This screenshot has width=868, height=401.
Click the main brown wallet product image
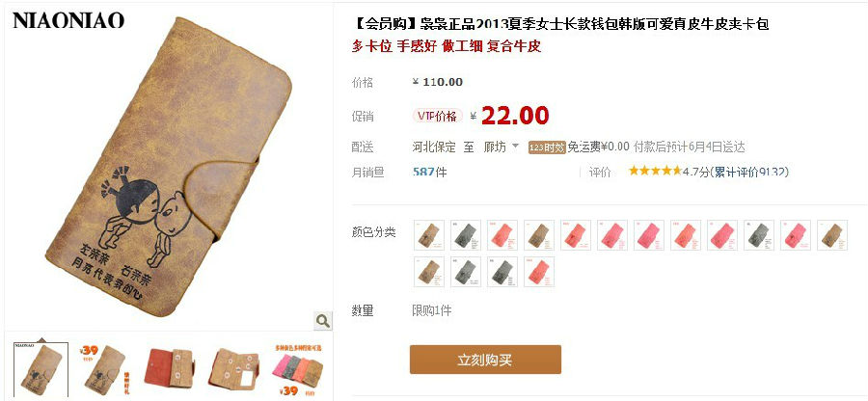(x=169, y=167)
